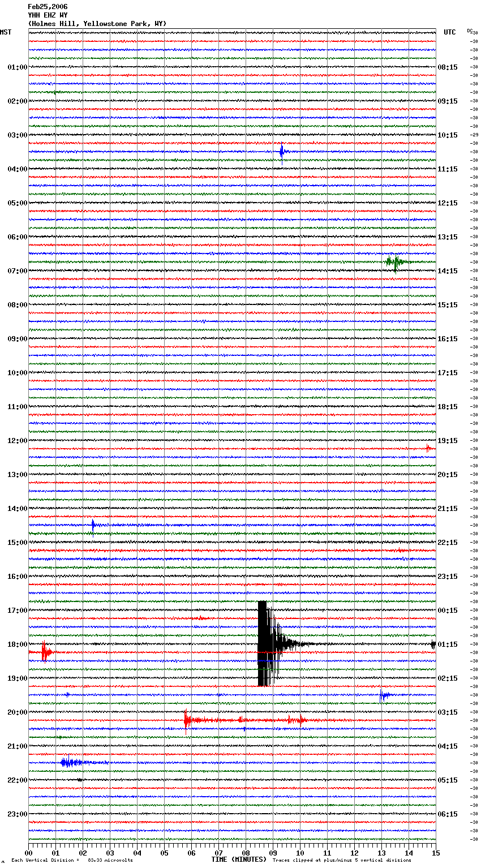Viewport: 481px width, 868px height.
Task: Select the 11:00 MST row label
Action: 17,407
